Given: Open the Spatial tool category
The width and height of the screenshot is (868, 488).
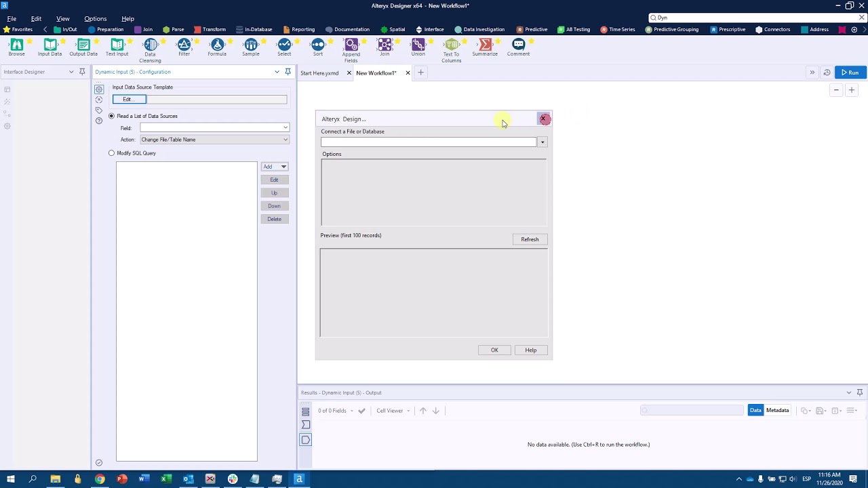Looking at the screenshot, I should [393, 29].
